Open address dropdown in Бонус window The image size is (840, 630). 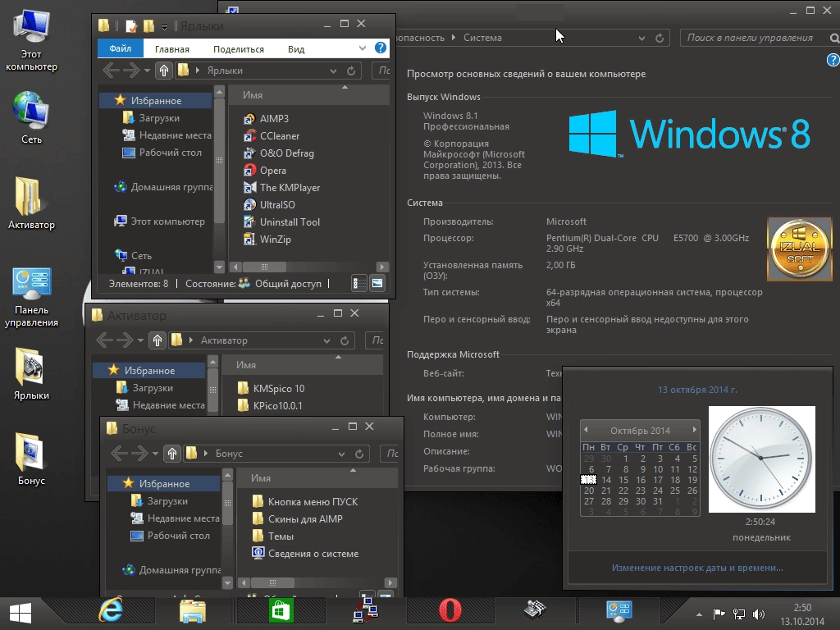(x=342, y=454)
